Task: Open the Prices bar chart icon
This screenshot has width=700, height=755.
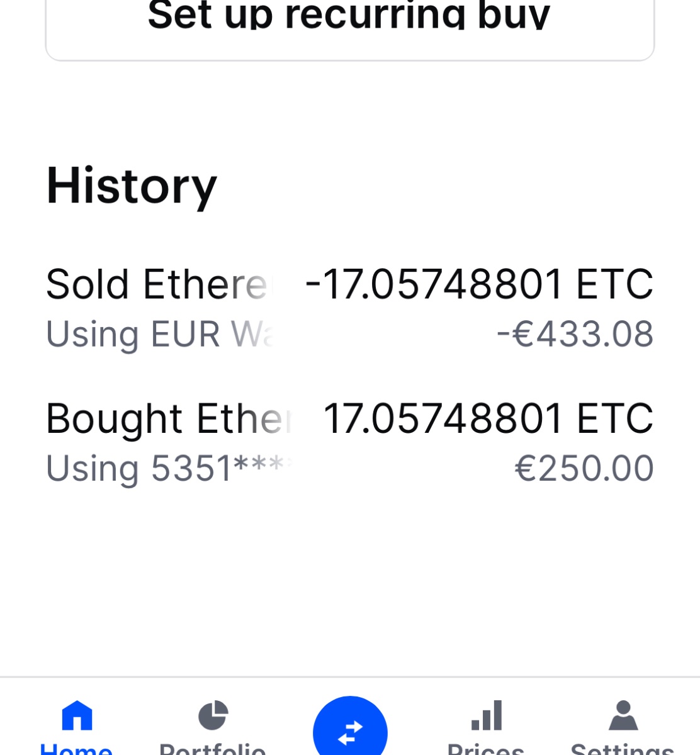Action: 487,715
